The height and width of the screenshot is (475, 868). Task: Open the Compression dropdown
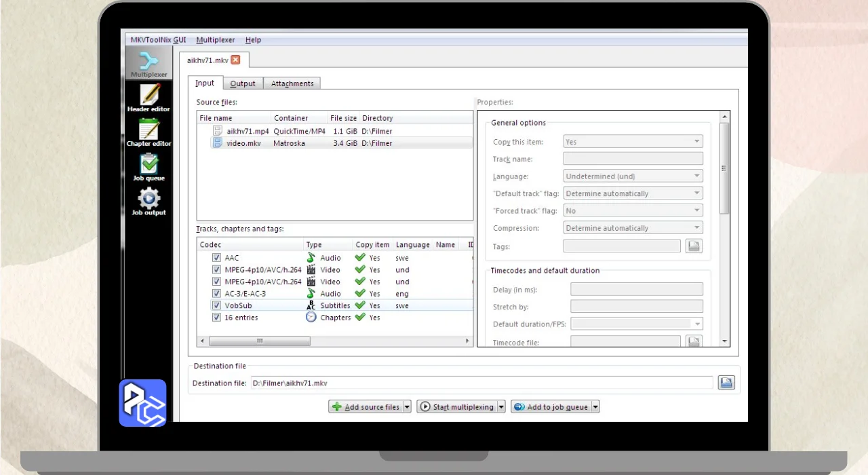633,228
